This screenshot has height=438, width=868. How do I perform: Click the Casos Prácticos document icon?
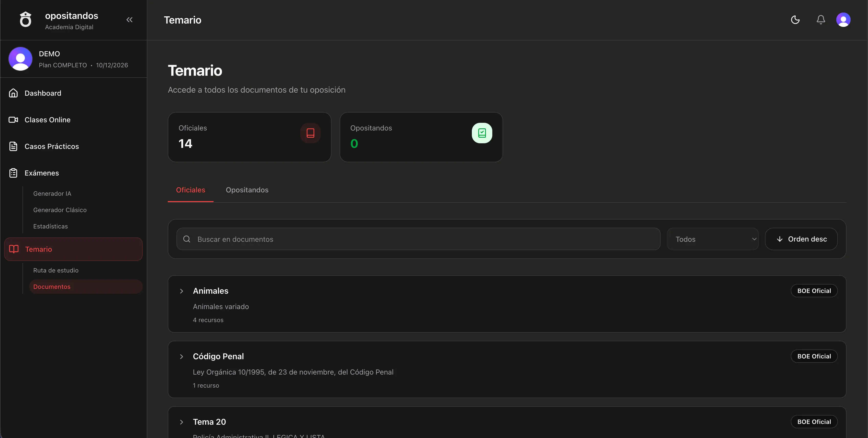click(x=13, y=146)
